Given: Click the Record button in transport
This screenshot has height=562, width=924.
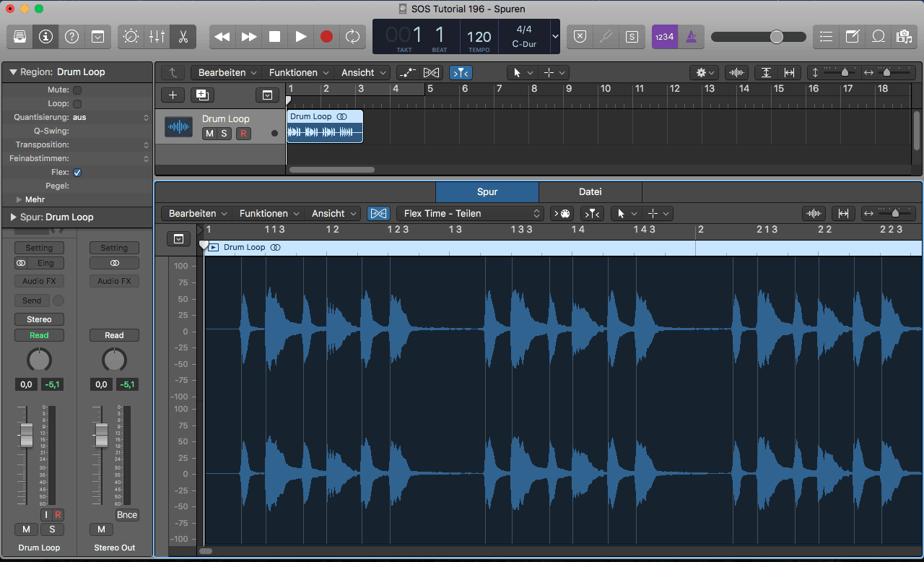Looking at the screenshot, I should point(327,36).
